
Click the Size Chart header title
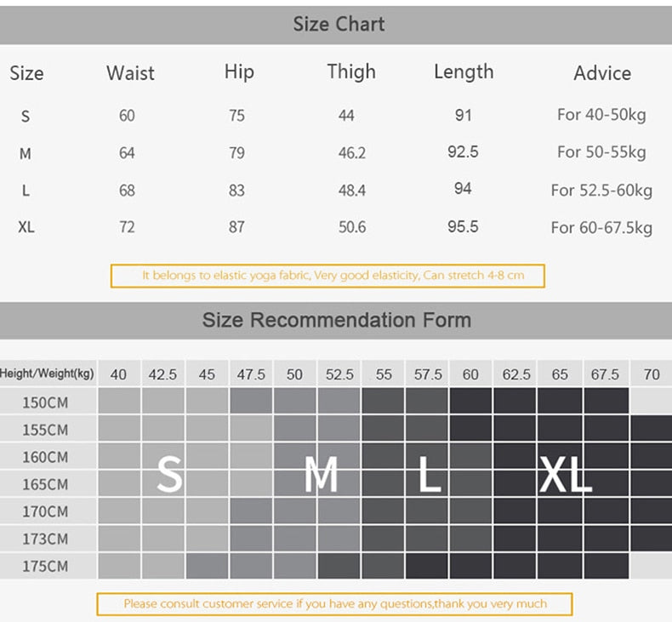[339, 24]
